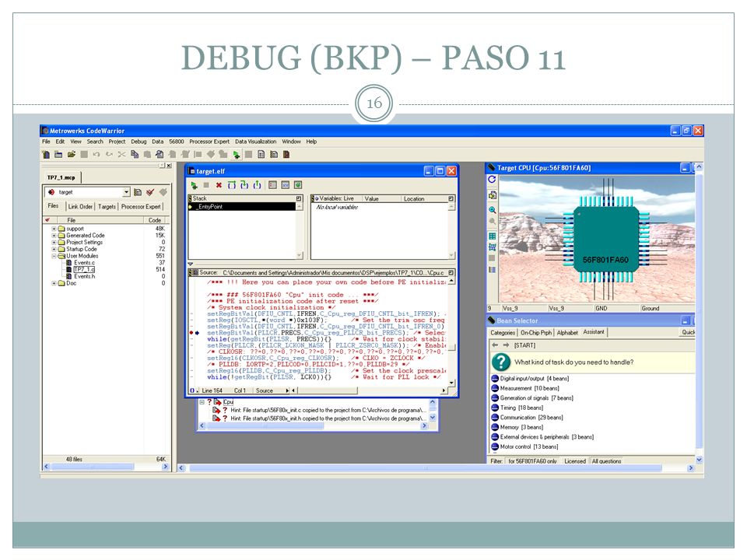Expand the Generated Code folder

pos(54,235)
